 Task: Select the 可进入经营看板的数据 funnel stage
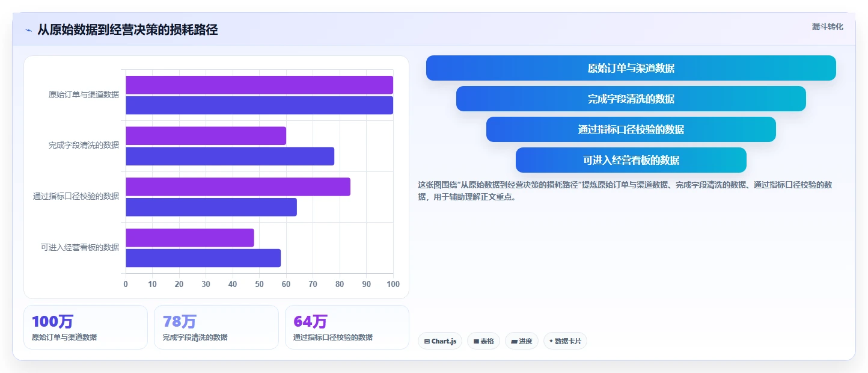(631, 160)
